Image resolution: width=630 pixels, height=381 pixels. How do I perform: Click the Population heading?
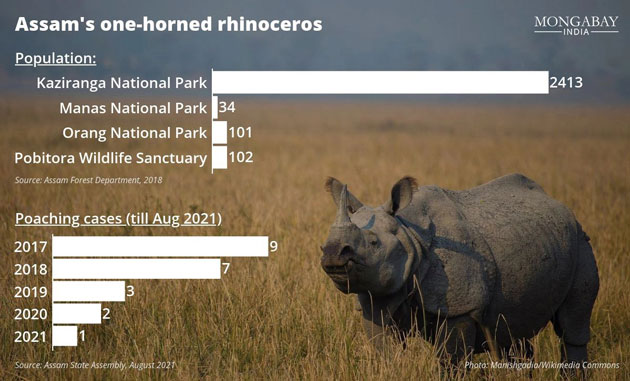point(55,59)
